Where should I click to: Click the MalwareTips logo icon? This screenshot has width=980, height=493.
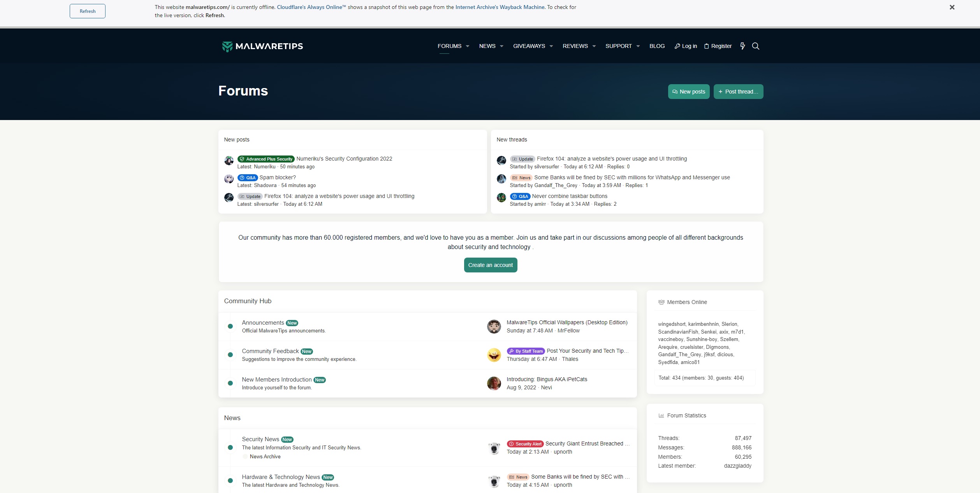[227, 46]
